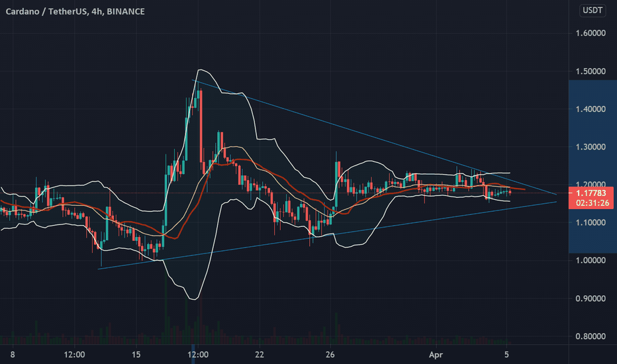This screenshot has height=364, width=617.
Task: Click the Apr label on time axis
Action: (436, 355)
